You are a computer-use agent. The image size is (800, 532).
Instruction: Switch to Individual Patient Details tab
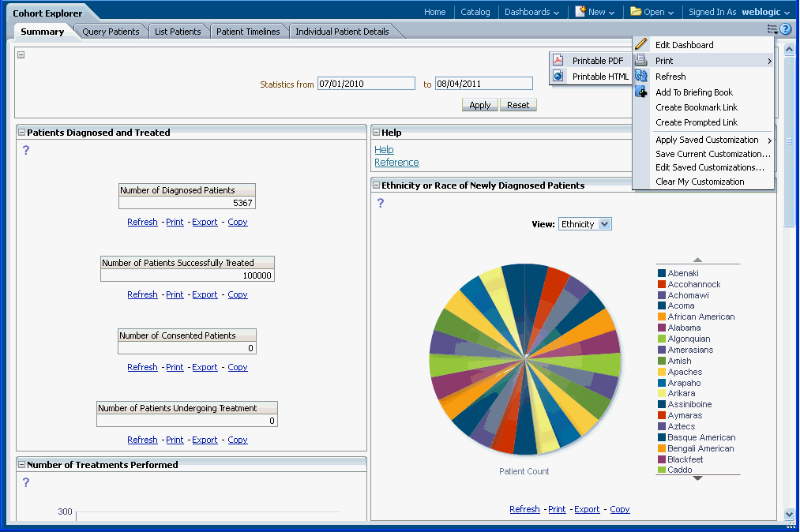342,32
